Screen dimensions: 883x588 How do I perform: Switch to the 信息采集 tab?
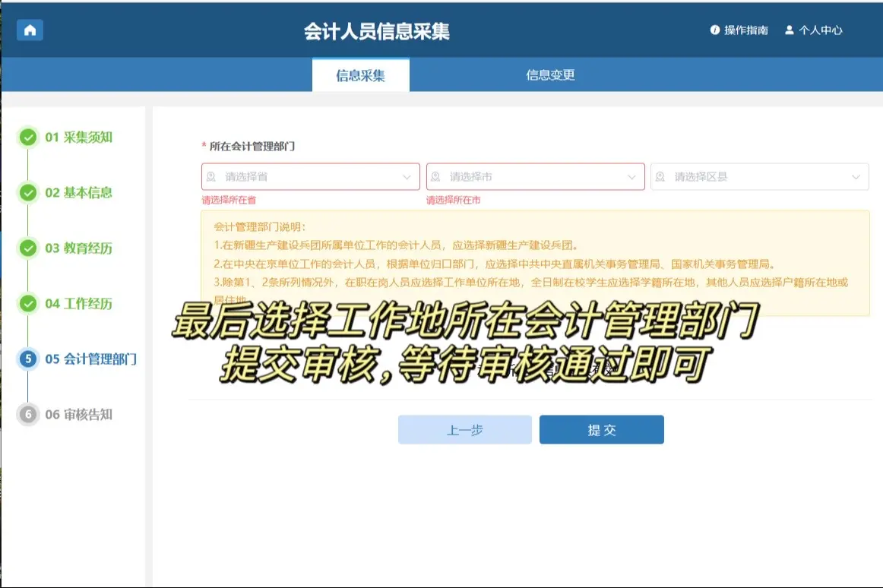click(x=360, y=75)
